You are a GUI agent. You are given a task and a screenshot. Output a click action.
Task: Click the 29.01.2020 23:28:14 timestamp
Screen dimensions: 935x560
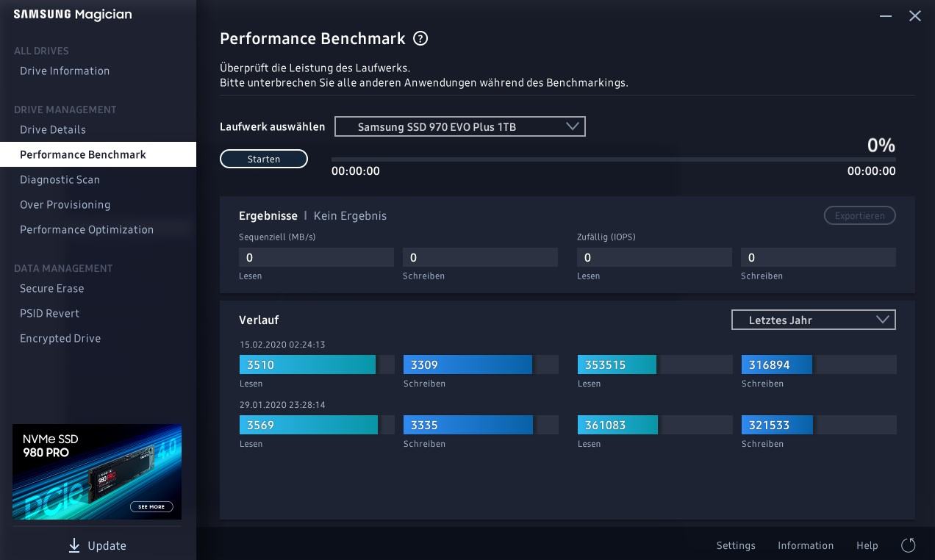click(x=282, y=404)
